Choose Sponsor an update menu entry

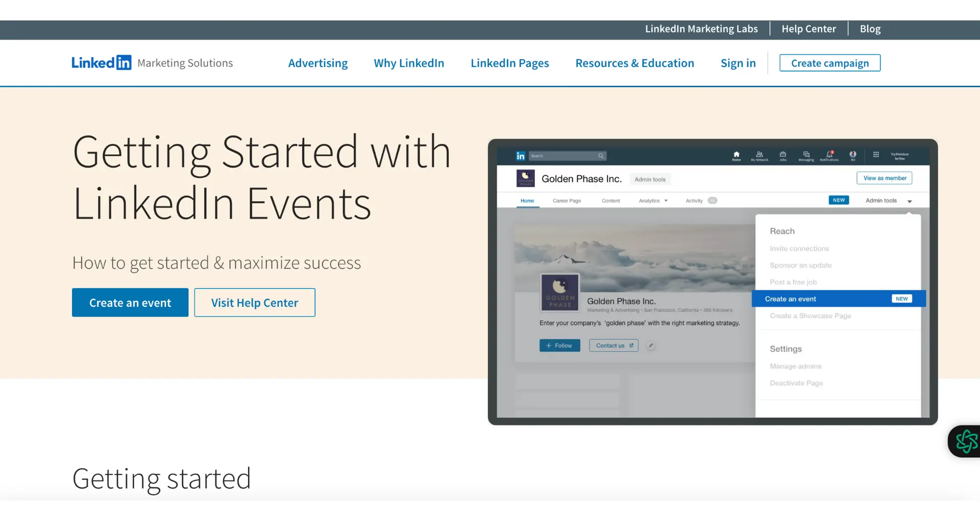pyautogui.click(x=801, y=266)
